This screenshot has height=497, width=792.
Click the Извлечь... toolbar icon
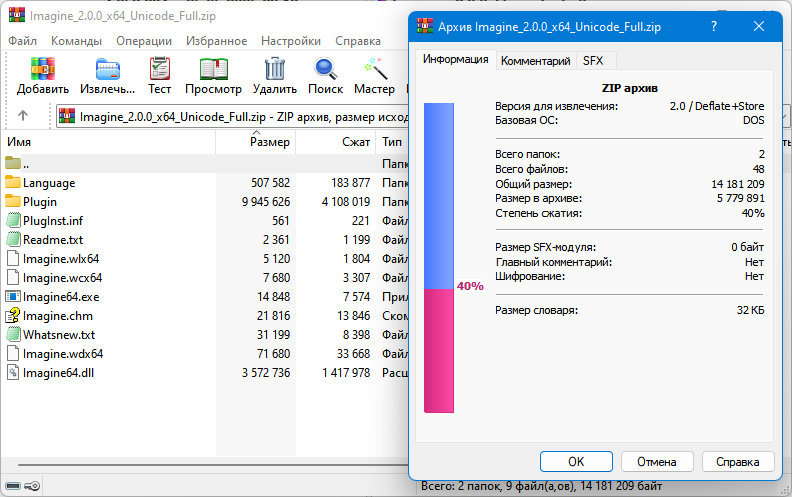108,69
